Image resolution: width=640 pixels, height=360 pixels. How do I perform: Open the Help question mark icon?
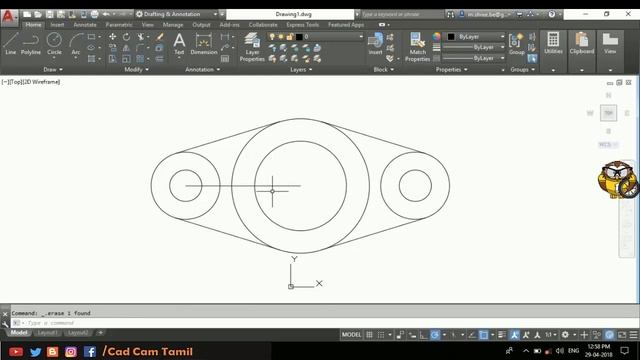coord(552,14)
